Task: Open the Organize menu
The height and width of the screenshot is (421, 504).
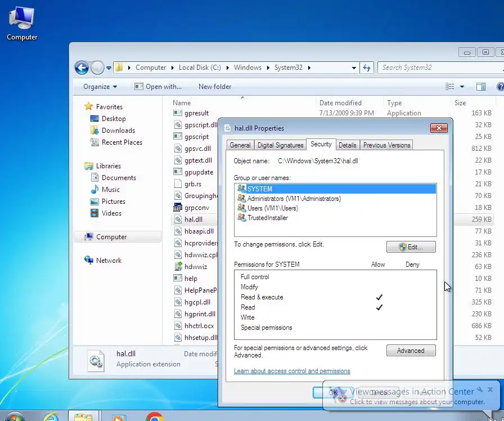Action: point(100,87)
